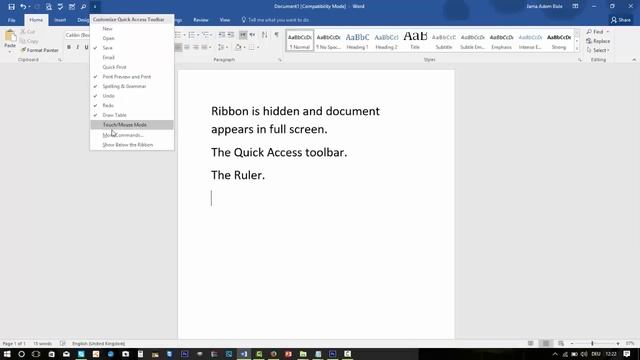640x360 pixels.
Task: Click Spelling & Grammar icon in Quick Access Toolbar
Action: coord(60,7)
